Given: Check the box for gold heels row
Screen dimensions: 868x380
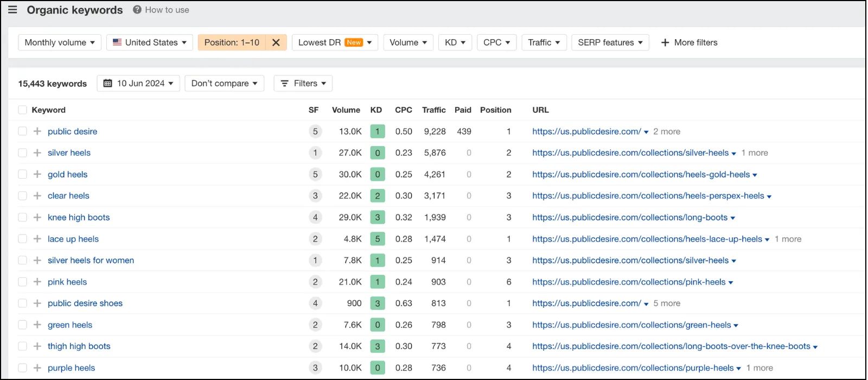Looking at the screenshot, I should 22,174.
